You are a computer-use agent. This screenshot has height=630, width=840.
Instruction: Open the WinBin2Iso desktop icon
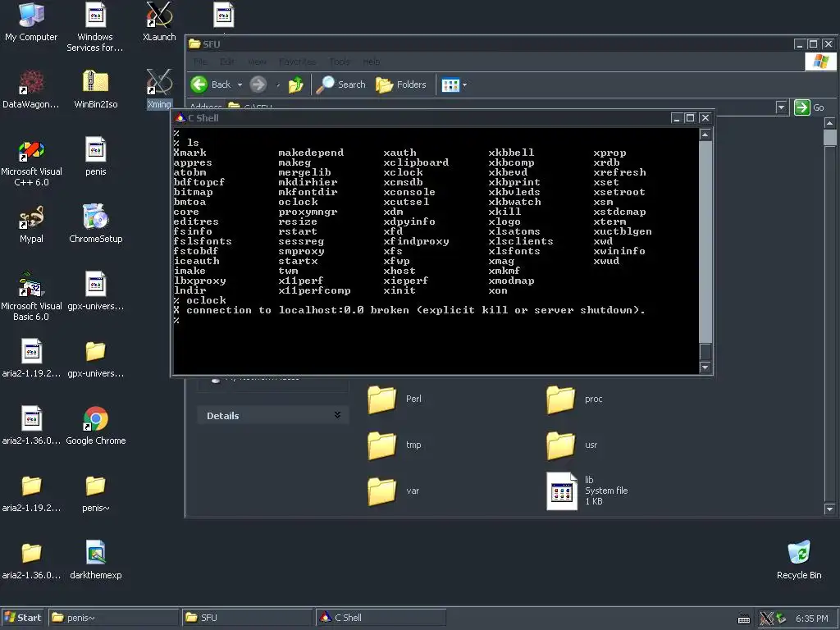pyautogui.click(x=95, y=89)
